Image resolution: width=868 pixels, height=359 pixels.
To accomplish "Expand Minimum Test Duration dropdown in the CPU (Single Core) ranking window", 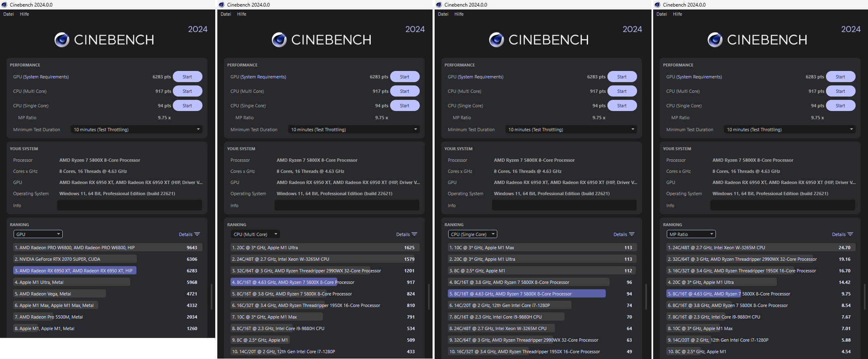I will [571, 129].
